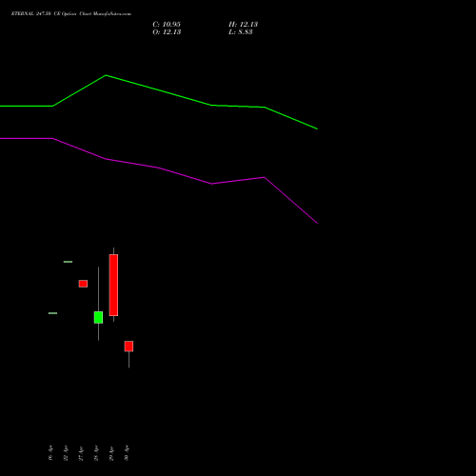Click the peak of the green indicator line
Image resolution: width=476 pixels, height=476 pixels.
[x=106, y=75]
